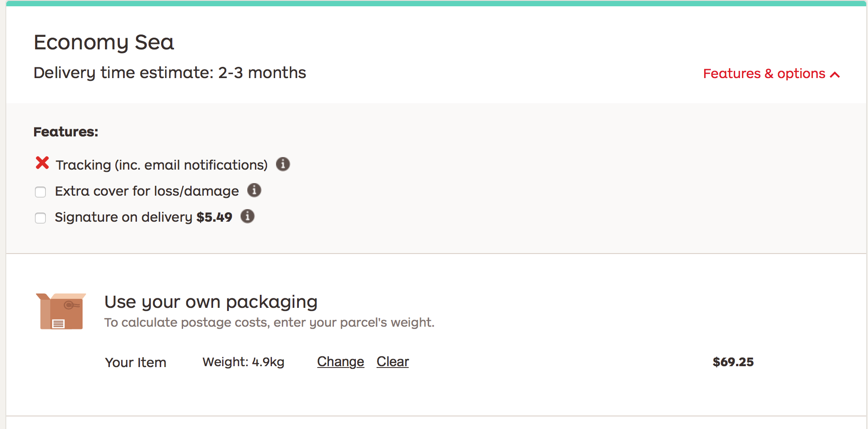The image size is (868, 429).
Task: Click the info icon next to Tracking
Action: pyautogui.click(x=283, y=164)
